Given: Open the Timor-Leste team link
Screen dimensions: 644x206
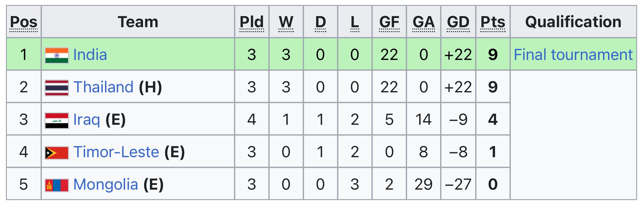Looking at the screenshot, I should [116, 152].
